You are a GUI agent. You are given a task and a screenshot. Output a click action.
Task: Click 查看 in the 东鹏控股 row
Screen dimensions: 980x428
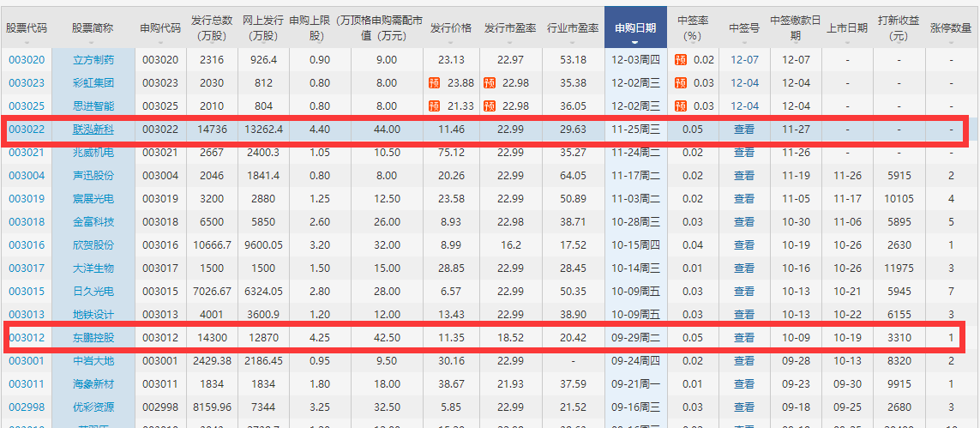click(x=744, y=338)
